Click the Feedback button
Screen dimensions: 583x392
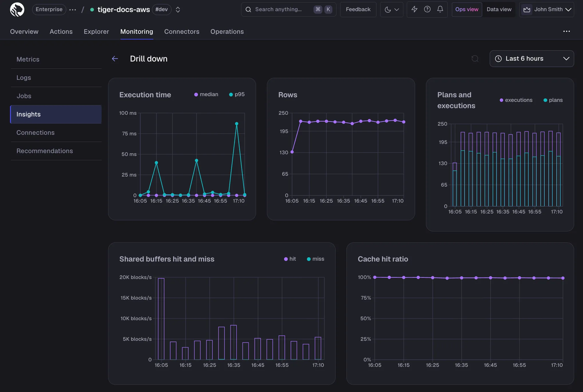coord(358,9)
